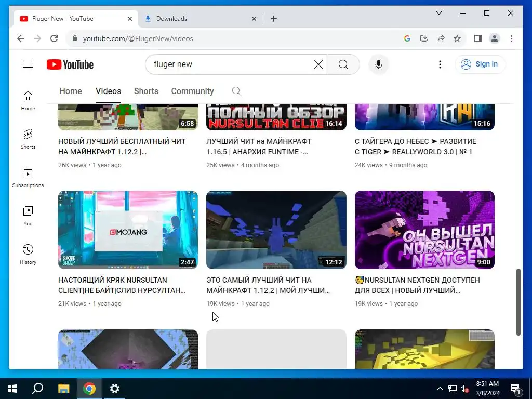This screenshot has height=399, width=532.
Task: Open the 6:58 video thumbnail
Action: point(128,117)
